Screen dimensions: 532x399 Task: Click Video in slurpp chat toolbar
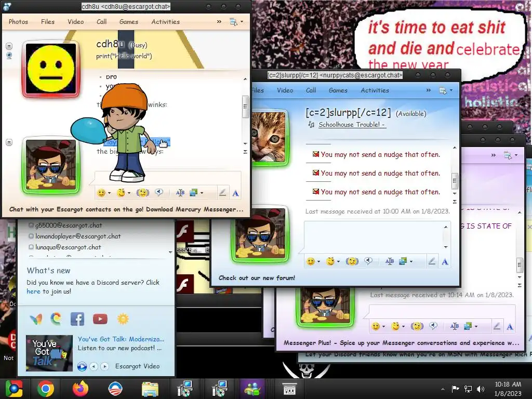click(x=285, y=90)
